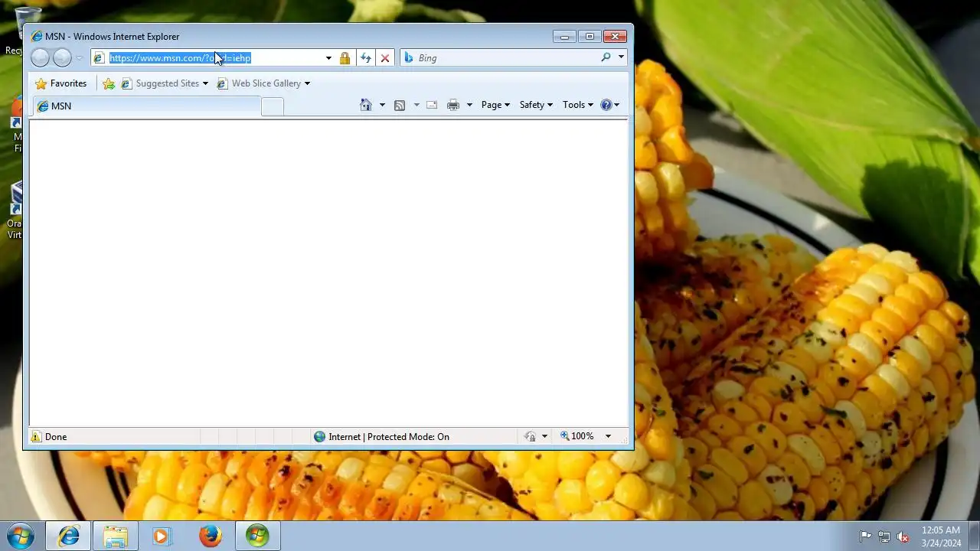Expand the zoom level dropdown arrow
Image resolution: width=980 pixels, height=551 pixels.
(608, 436)
